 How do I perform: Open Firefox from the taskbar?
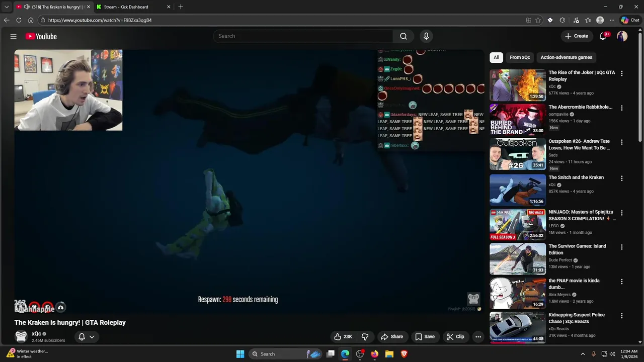click(x=374, y=354)
